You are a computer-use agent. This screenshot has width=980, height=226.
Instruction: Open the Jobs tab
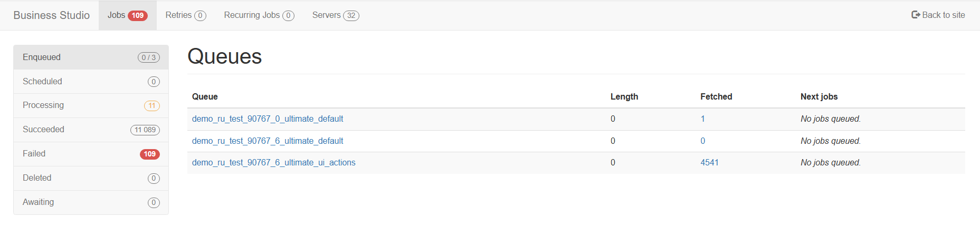tap(127, 15)
